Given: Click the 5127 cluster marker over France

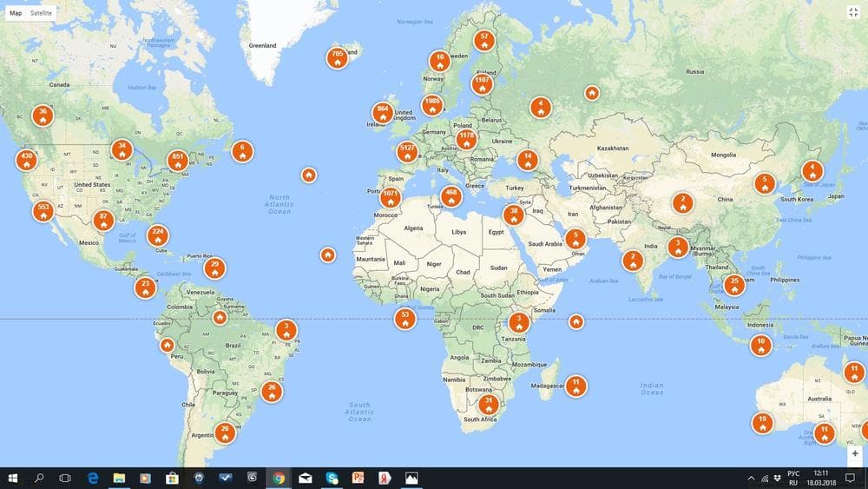Looking at the screenshot, I should 407,151.
